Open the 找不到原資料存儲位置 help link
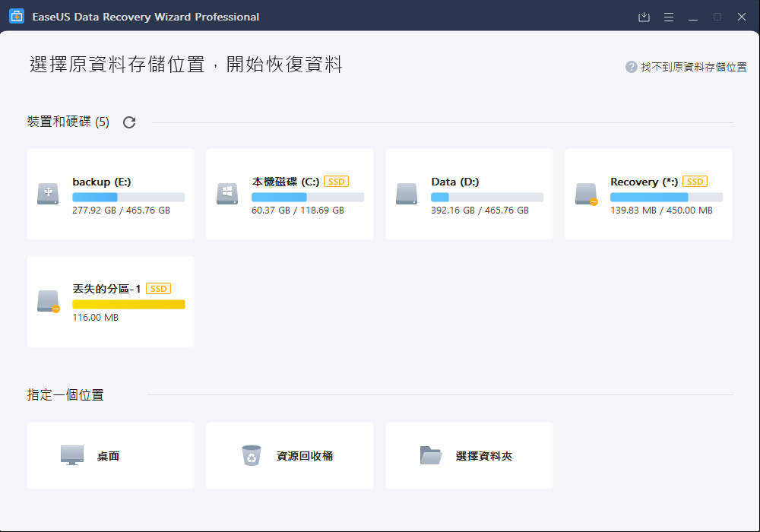The image size is (760, 532). 694,67
